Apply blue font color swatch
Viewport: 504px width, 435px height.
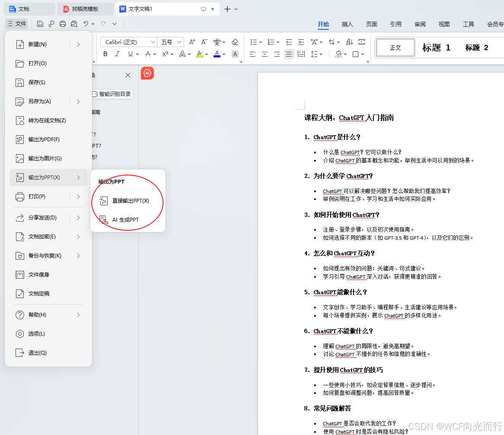[x=217, y=54]
